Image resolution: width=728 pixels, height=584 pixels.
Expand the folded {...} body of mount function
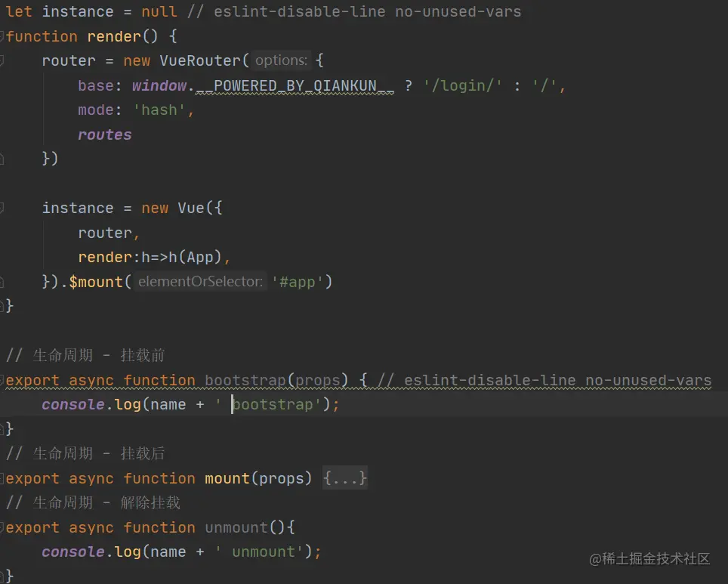[345, 478]
